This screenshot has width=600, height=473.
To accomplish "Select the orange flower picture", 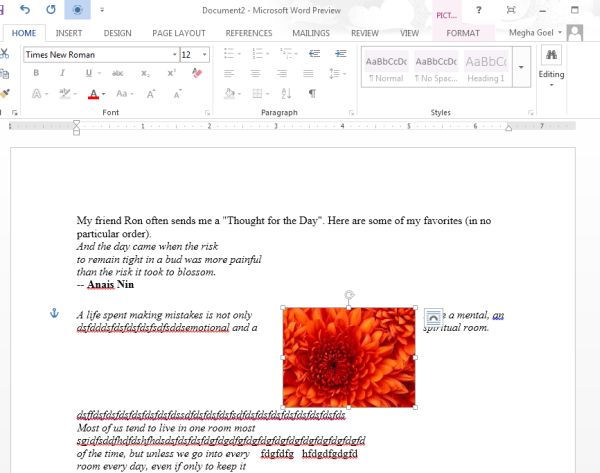I will pos(349,357).
